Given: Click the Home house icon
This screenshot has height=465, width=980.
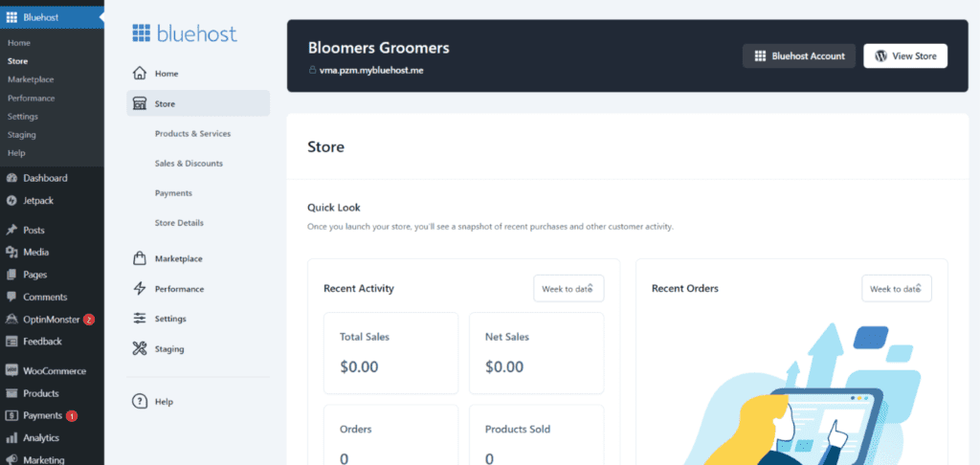Looking at the screenshot, I should pos(140,74).
